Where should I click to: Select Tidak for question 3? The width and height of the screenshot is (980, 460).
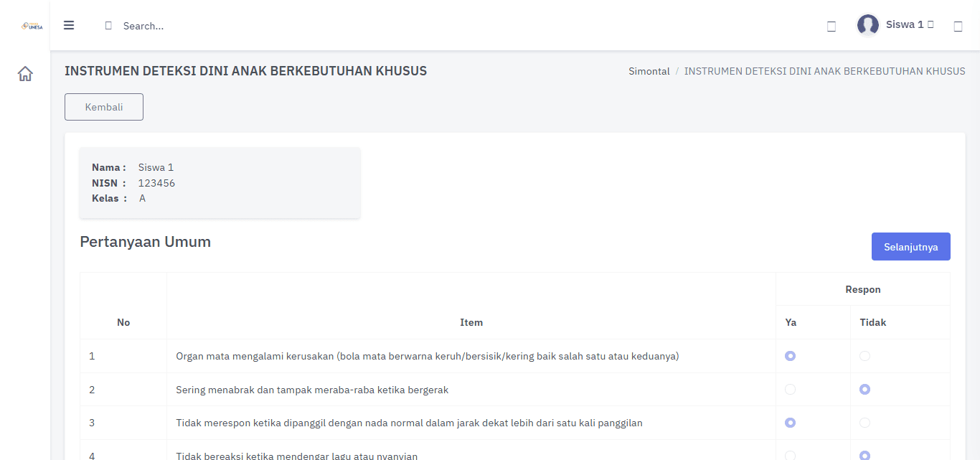(x=864, y=423)
